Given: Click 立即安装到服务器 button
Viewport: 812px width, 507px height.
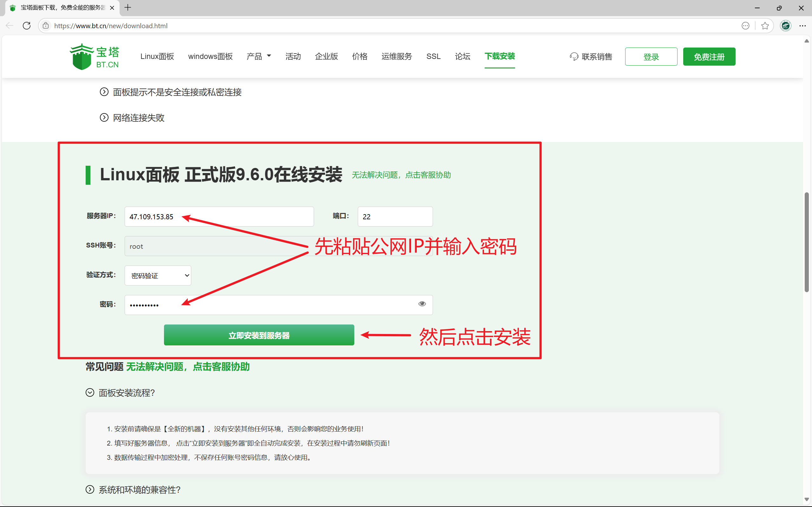Looking at the screenshot, I should tap(259, 335).
